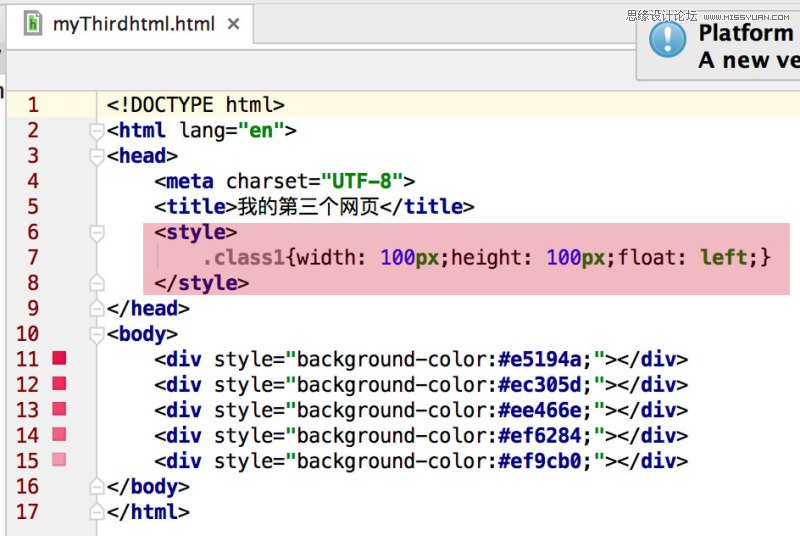Open color picker for #e5194a gutter swatch
Image resolution: width=800 pixels, height=536 pixels.
click(x=60, y=358)
